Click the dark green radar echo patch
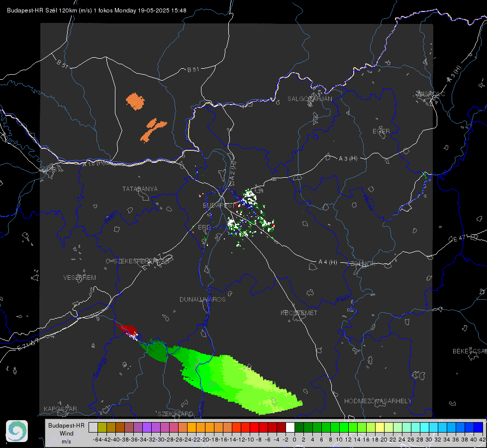487x448 pixels. tap(156, 351)
